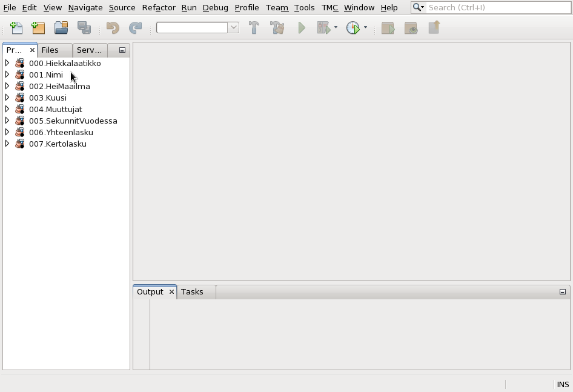Open the Tools menu
The height and width of the screenshot is (392, 573).
(x=305, y=8)
